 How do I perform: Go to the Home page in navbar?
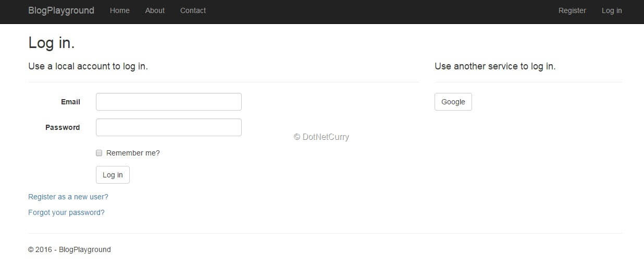coord(119,10)
